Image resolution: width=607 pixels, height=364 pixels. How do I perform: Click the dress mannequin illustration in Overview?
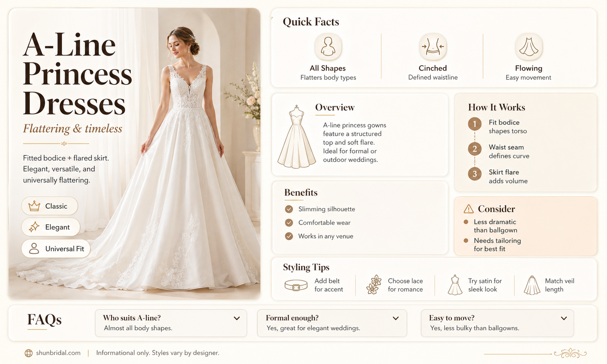[297, 136]
